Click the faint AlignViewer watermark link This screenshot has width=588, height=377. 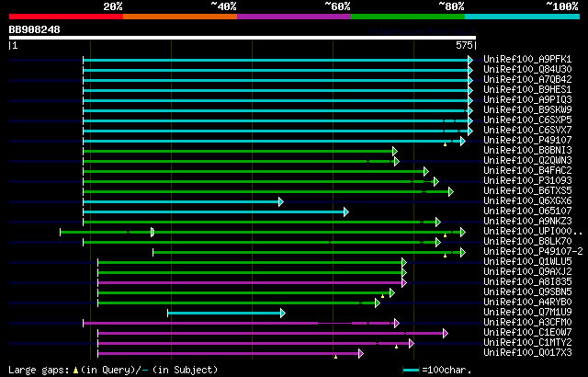422,31
